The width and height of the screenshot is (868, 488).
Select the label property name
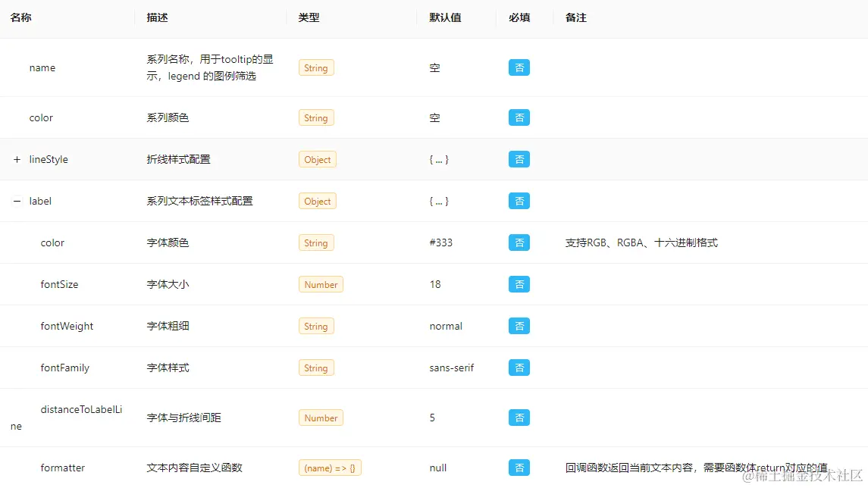click(x=40, y=202)
